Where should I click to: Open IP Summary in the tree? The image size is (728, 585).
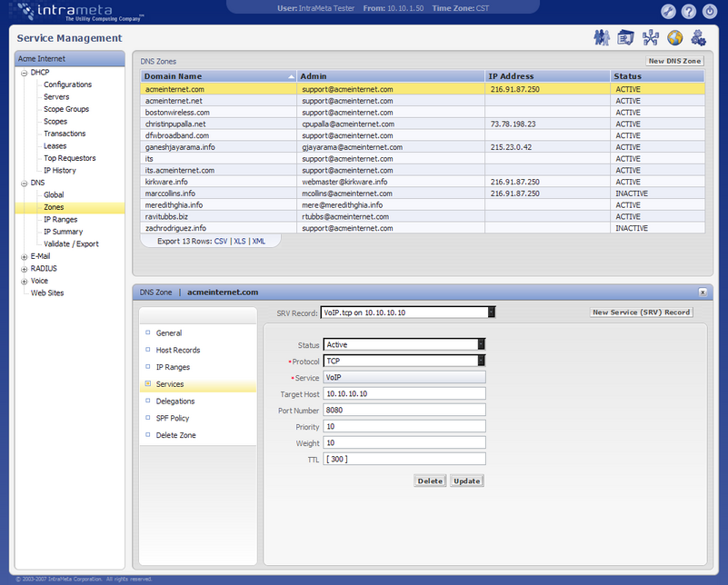click(x=63, y=232)
